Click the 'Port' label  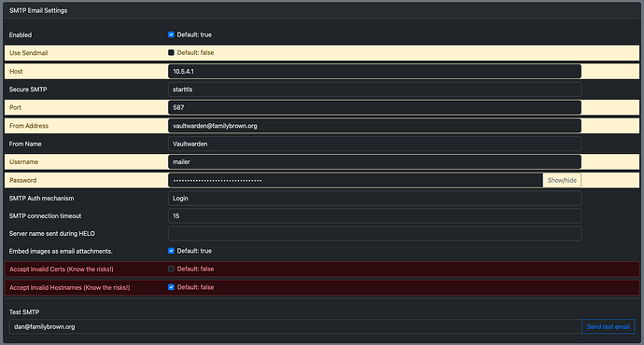tap(15, 107)
